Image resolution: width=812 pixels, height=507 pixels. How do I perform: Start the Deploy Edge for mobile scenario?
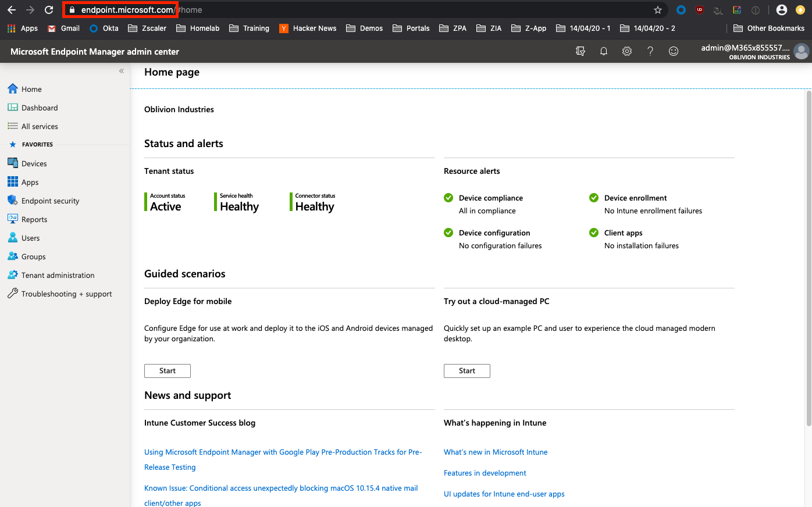pyautogui.click(x=168, y=371)
